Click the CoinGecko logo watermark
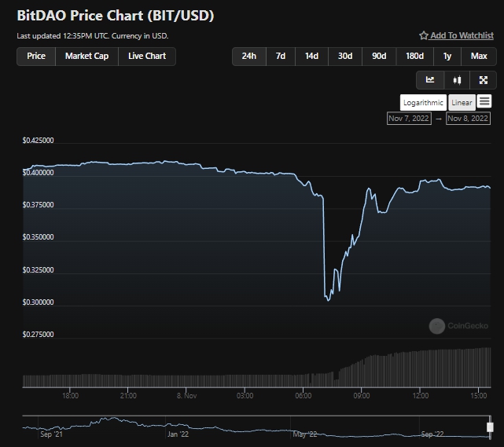This screenshot has width=504, height=447. (459, 325)
